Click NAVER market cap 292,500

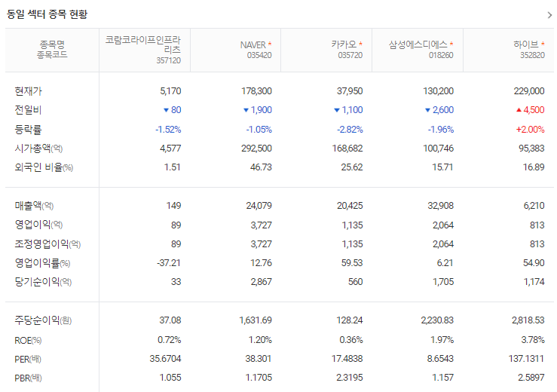tap(256, 149)
